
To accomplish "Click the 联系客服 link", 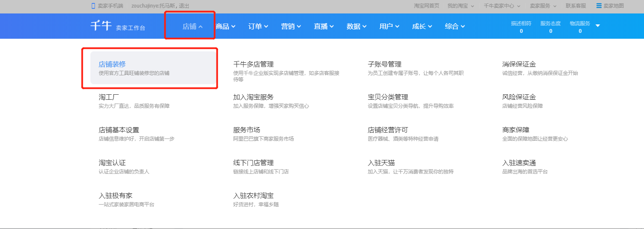I will click(576, 6).
